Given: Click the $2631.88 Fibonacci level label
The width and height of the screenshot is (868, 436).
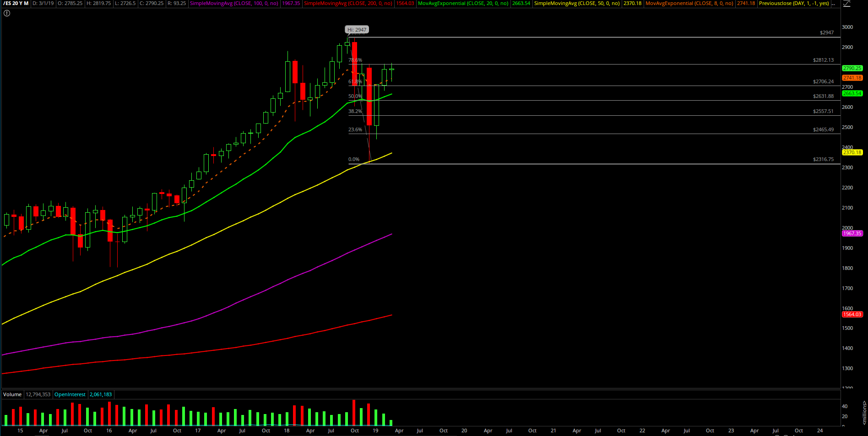Looking at the screenshot, I should 823,96.
